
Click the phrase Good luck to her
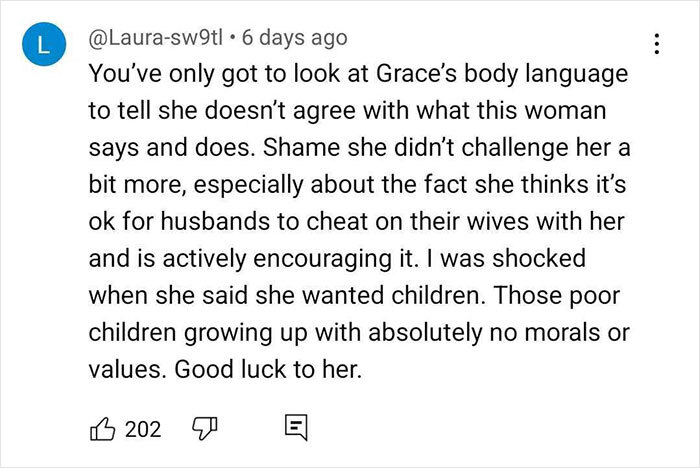pos(268,370)
